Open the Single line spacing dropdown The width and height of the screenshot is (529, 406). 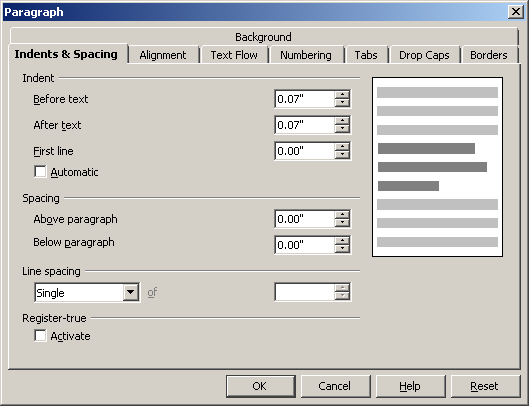click(x=131, y=292)
